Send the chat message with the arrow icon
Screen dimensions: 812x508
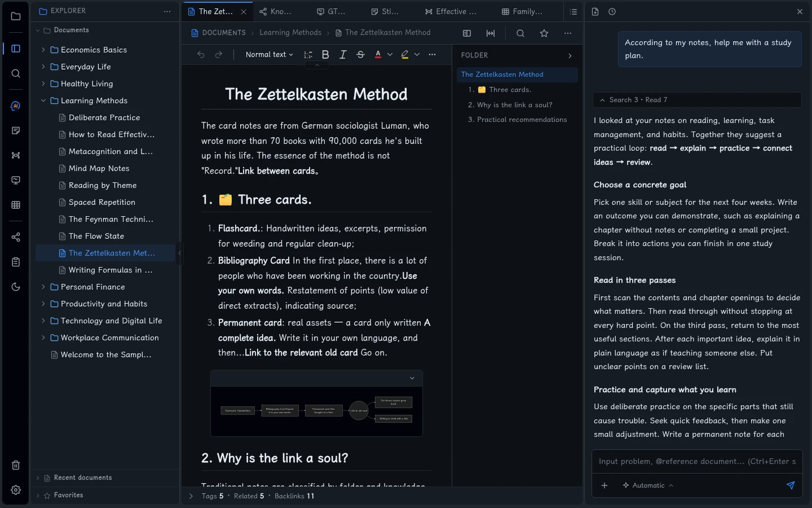click(x=791, y=485)
